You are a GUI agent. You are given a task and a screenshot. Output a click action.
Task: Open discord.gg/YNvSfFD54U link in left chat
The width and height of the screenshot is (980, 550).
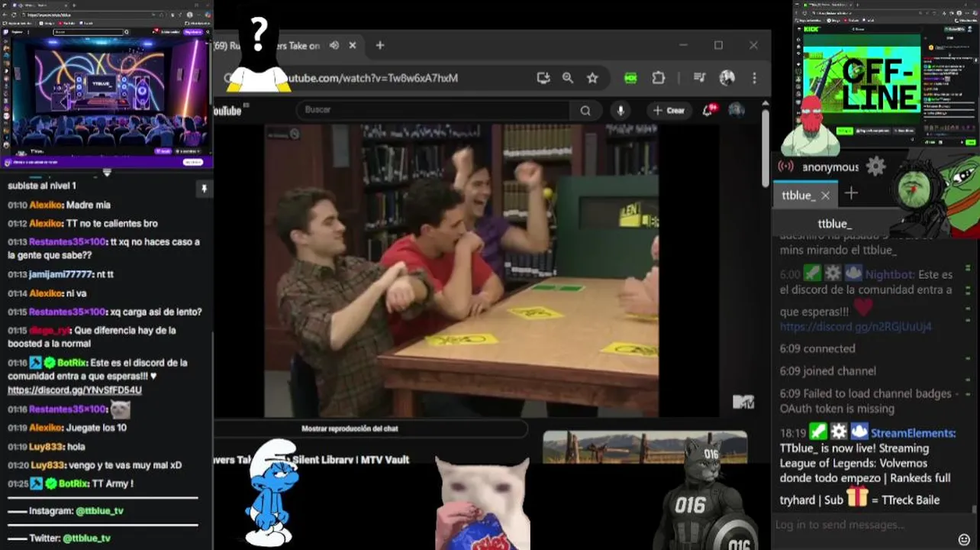tap(75, 390)
